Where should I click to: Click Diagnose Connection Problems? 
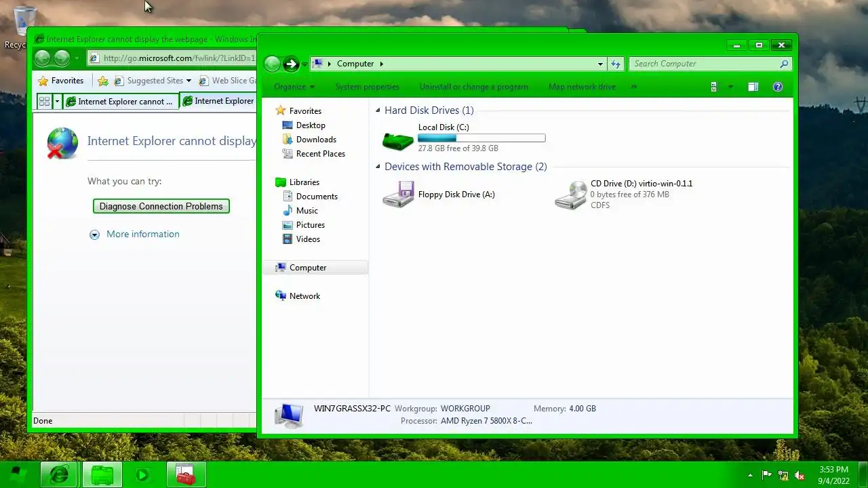(161, 206)
